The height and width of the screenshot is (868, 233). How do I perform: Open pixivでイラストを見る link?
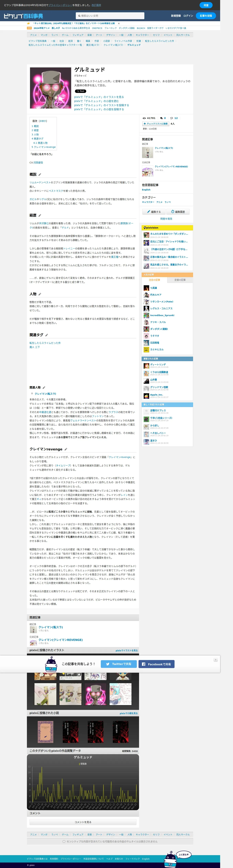(x=127, y=651)
